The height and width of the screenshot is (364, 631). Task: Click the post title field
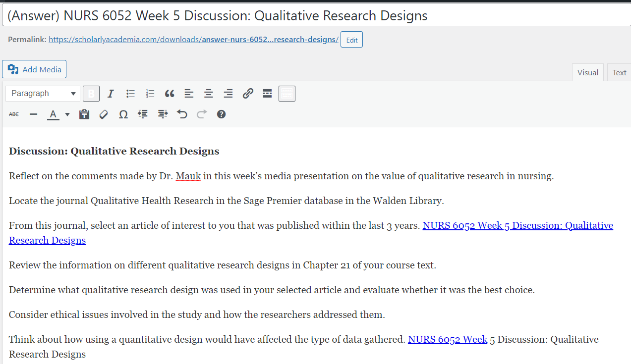[x=315, y=15]
